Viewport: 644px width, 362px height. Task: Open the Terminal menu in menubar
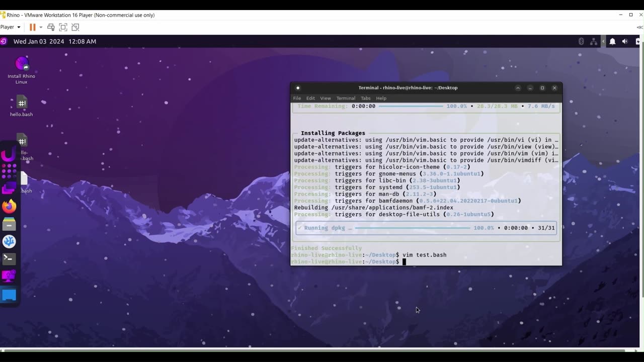[x=346, y=98]
